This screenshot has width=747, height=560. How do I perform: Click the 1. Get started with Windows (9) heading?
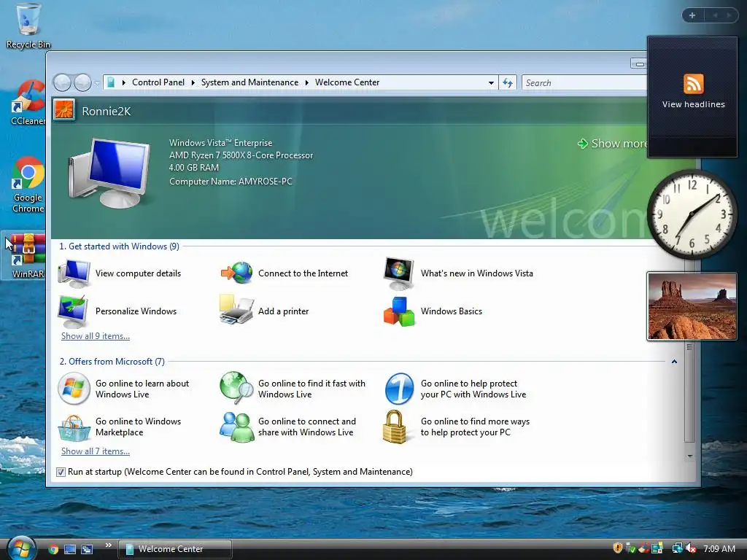click(119, 246)
